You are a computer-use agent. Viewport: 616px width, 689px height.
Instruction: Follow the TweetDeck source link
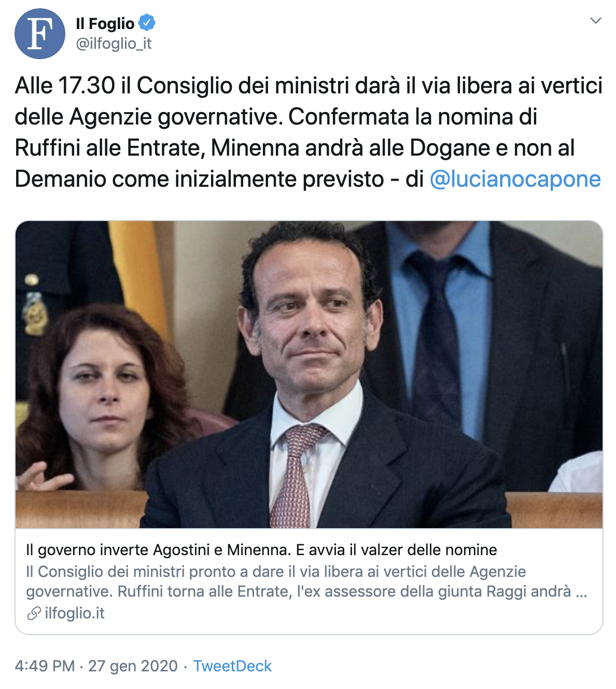click(232, 666)
